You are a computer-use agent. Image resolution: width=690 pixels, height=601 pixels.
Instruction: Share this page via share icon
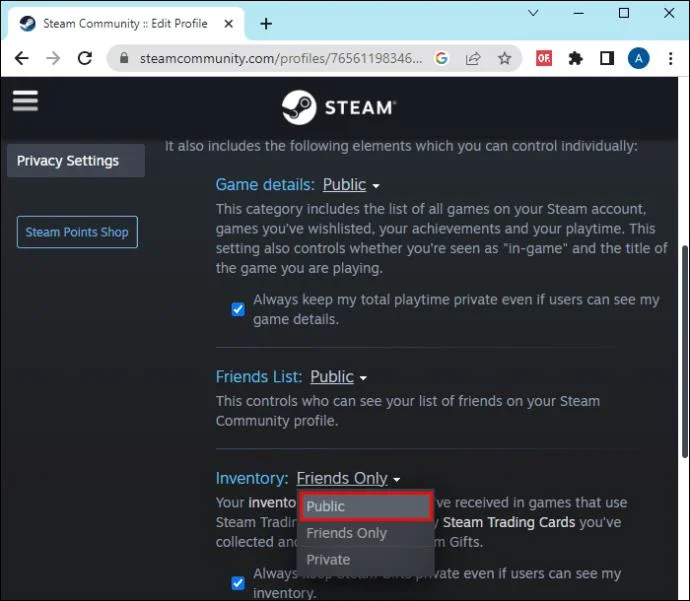click(x=473, y=58)
